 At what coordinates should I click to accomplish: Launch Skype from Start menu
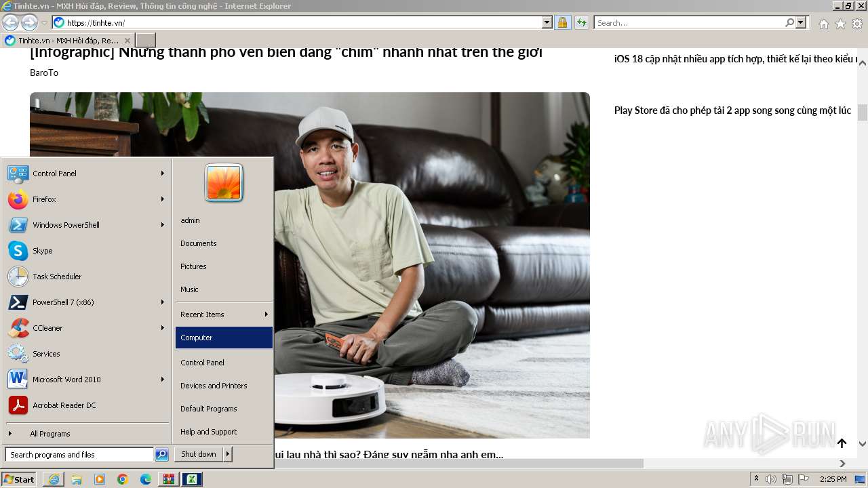[86, 251]
